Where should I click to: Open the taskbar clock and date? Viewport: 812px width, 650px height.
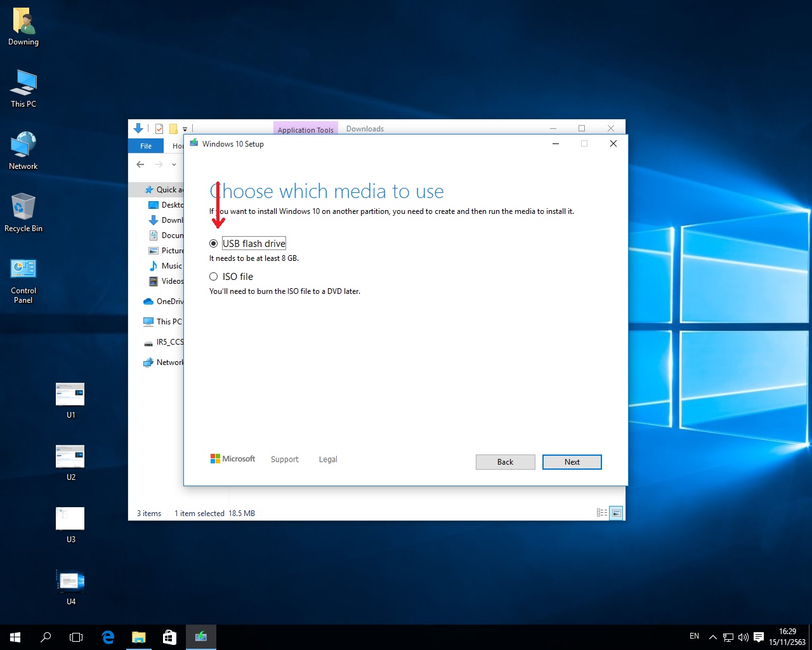pyautogui.click(x=787, y=637)
